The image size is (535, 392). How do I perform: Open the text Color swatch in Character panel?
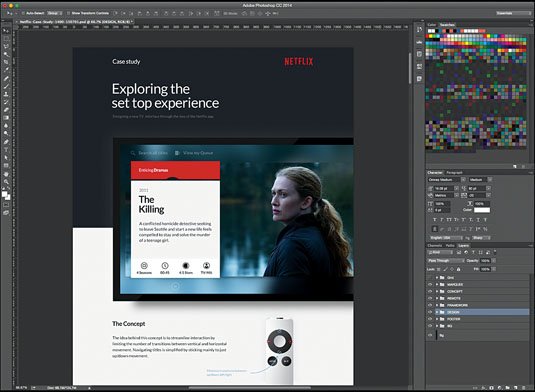pyautogui.click(x=482, y=210)
